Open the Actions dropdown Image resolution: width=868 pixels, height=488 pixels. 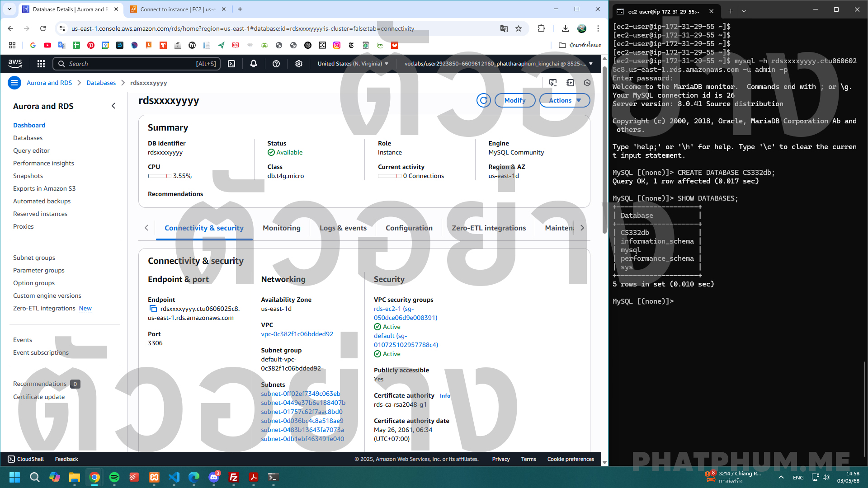564,100
